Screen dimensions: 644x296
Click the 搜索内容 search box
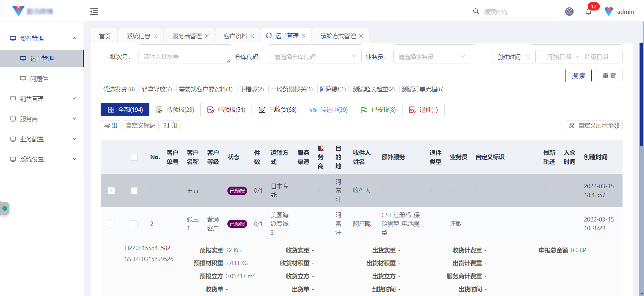(518, 12)
